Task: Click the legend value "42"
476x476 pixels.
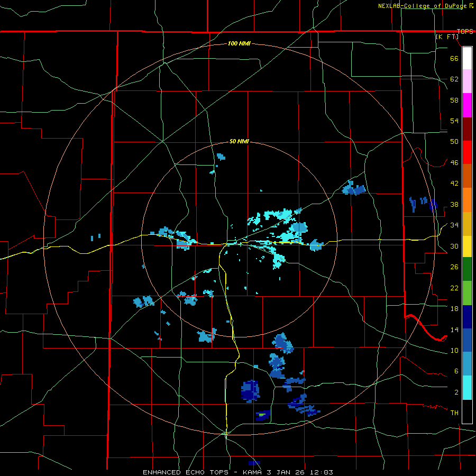Action: pyautogui.click(x=454, y=184)
